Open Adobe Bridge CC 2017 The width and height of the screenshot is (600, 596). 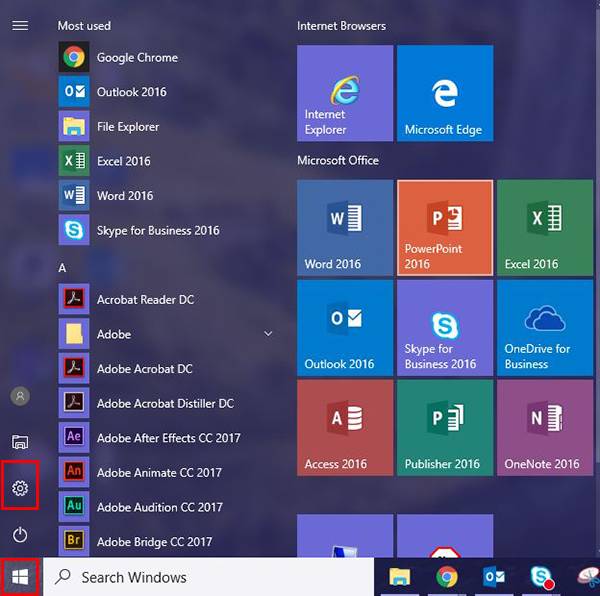tap(166, 542)
